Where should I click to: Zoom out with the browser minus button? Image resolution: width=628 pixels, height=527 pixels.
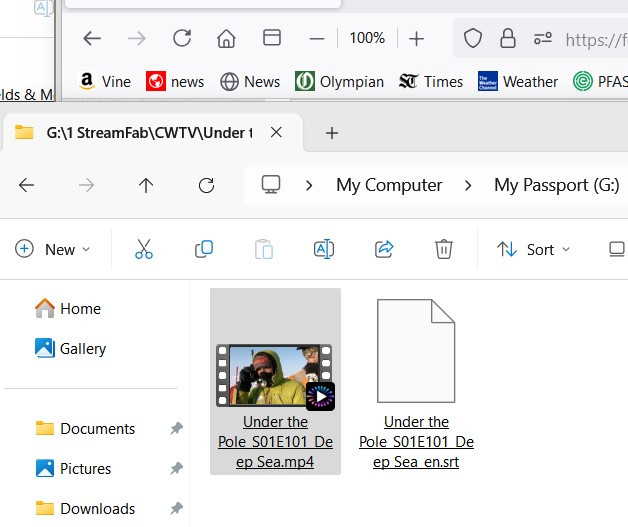(317, 39)
